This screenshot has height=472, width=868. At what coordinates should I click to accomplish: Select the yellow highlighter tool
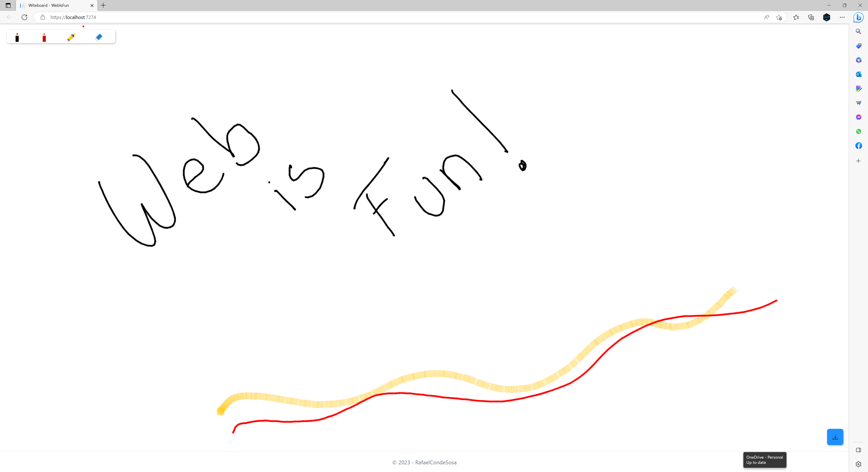(x=71, y=37)
